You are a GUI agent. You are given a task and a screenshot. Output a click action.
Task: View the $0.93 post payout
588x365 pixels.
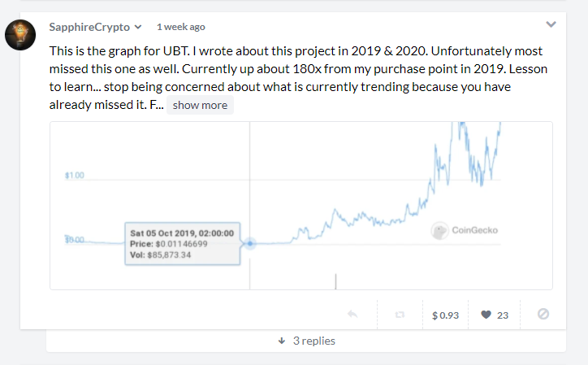click(446, 315)
